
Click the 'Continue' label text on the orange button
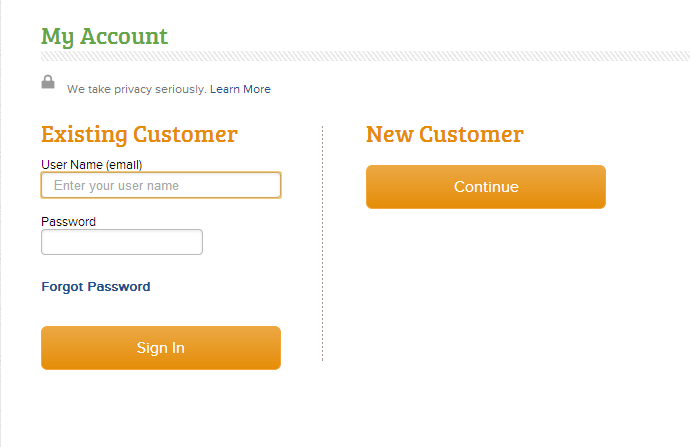(486, 187)
